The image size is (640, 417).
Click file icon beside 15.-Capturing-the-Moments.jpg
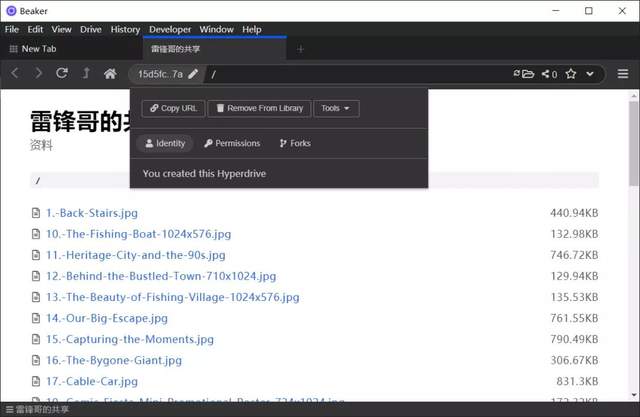pyautogui.click(x=36, y=339)
